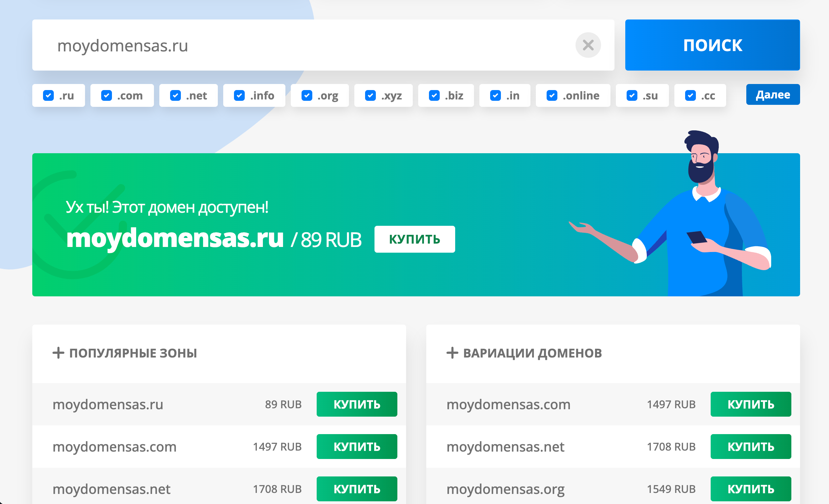Uncheck the .biz zone checkbox
Viewport: 829px width, 504px height.
click(434, 95)
